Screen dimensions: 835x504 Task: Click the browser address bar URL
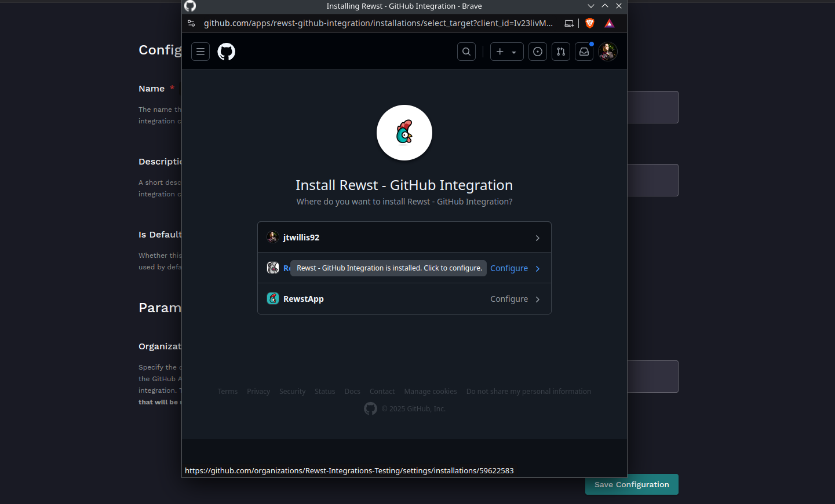(x=378, y=23)
